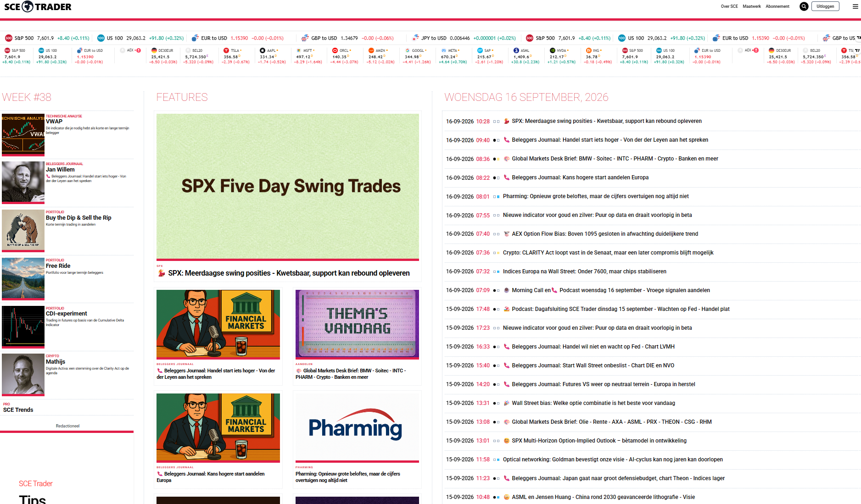861x504 pixels.
Task: Click icon beside 'ASML en Jensen Huang' headline
Action: [507, 497]
